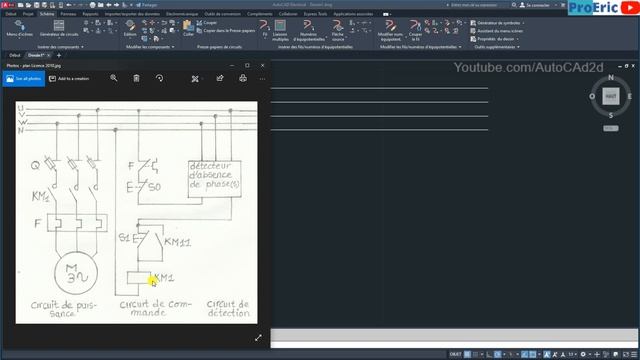This screenshot has height=360, width=640.
Task: Toggle clean screen in status bar
Action: pos(626,354)
